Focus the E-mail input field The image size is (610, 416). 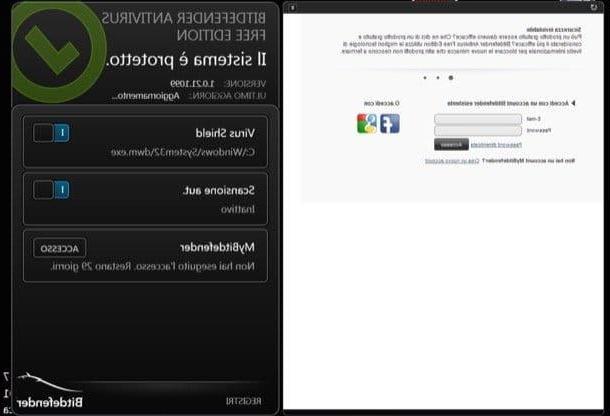478,119
